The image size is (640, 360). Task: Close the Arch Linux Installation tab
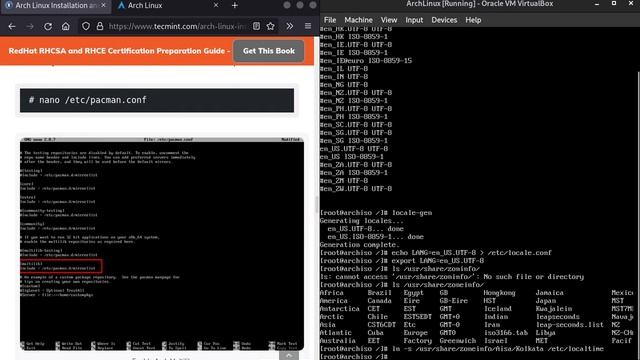pos(103,5)
